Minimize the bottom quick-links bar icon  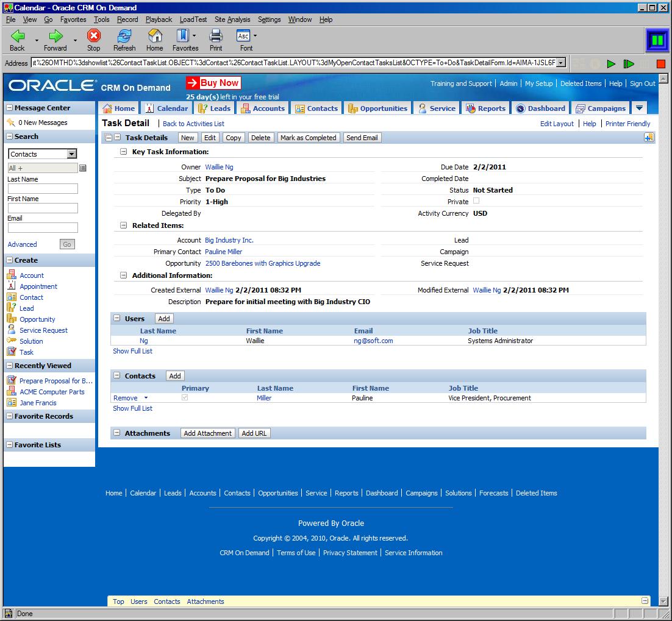(645, 601)
